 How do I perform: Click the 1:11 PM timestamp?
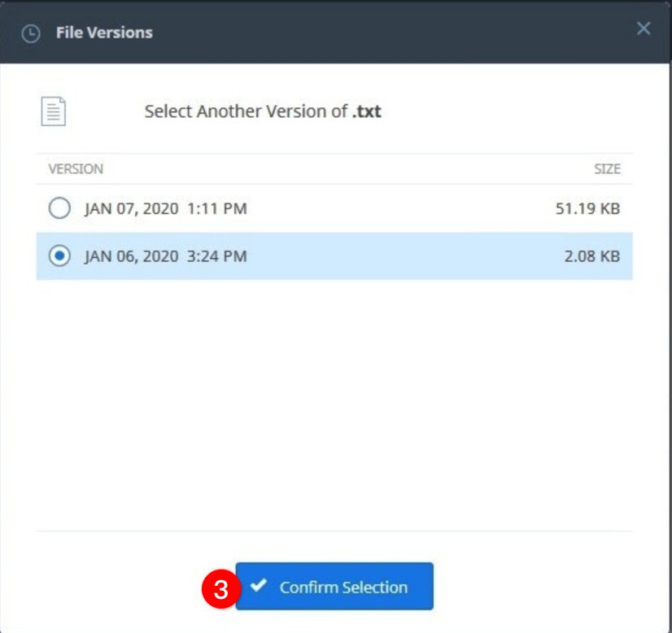click(x=216, y=209)
